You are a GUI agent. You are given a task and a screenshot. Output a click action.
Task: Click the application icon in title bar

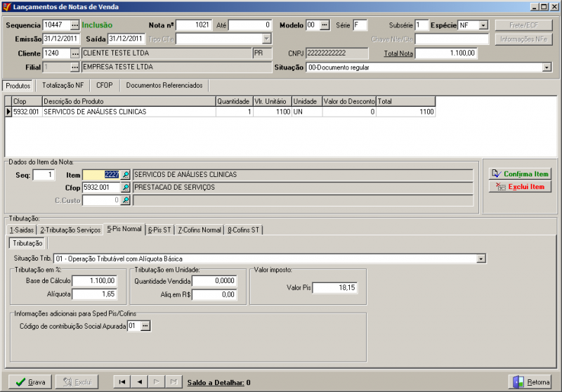point(7,7)
